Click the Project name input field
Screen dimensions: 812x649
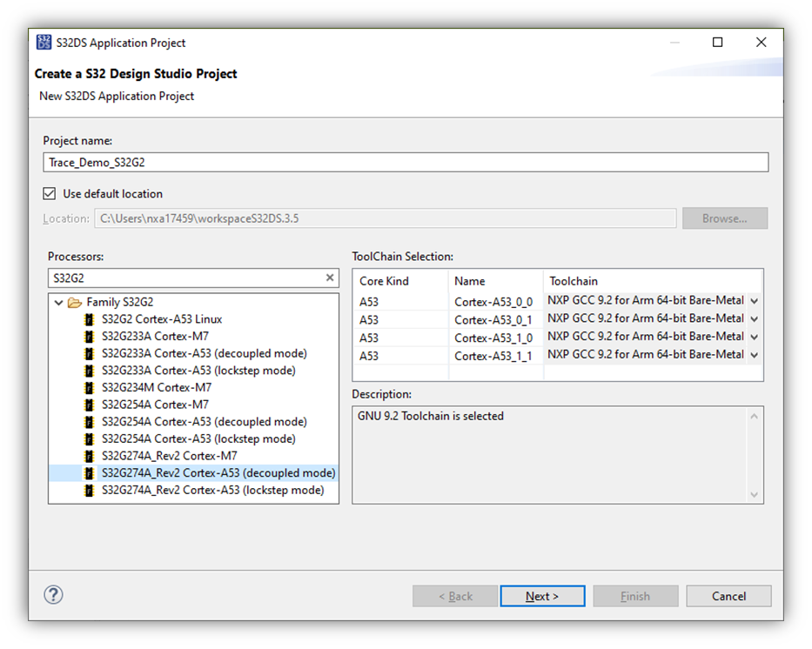[x=406, y=163]
